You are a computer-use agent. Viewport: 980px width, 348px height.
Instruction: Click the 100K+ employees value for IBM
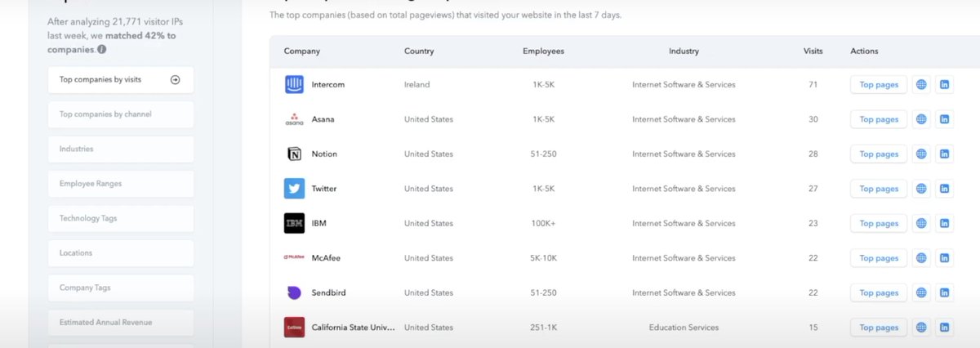[543, 223]
